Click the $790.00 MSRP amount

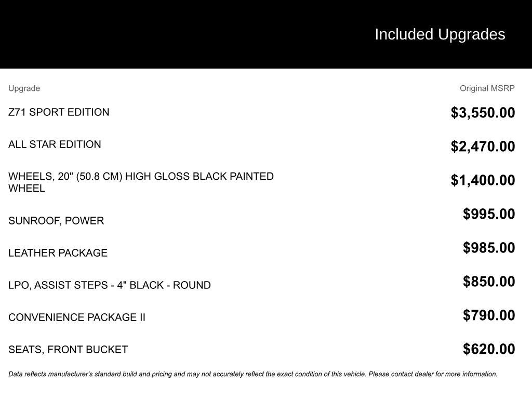click(489, 315)
